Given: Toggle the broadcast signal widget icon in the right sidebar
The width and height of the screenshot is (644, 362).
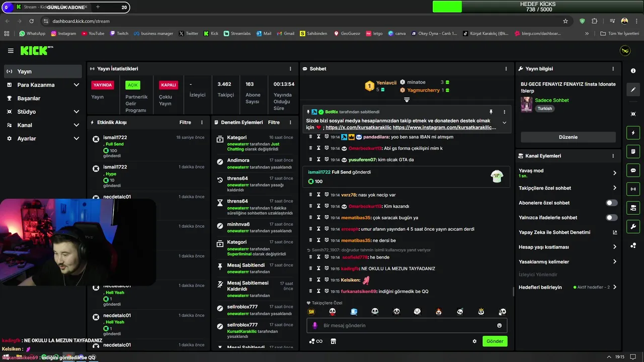Looking at the screenshot, I should 633,189.
